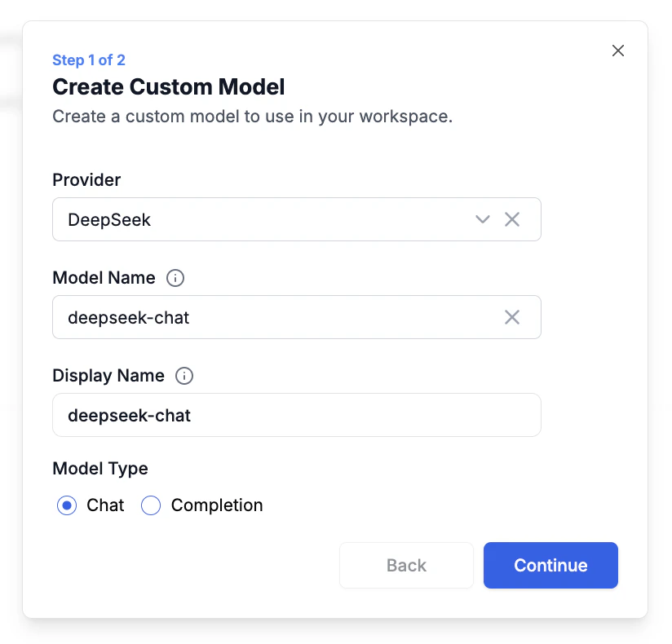Enable the Chat option under Model Type
The height and width of the screenshot is (644, 672).
(x=67, y=505)
